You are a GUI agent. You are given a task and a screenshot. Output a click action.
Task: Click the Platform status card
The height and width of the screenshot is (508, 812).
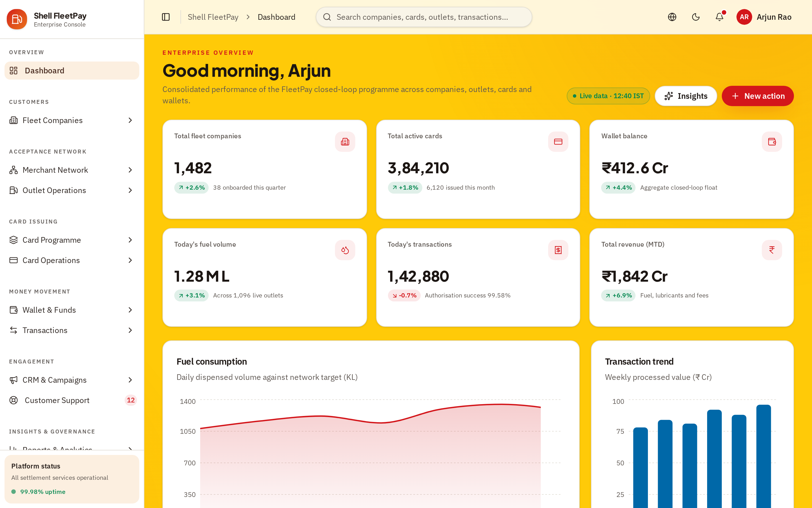pyautogui.click(x=72, y=479)
